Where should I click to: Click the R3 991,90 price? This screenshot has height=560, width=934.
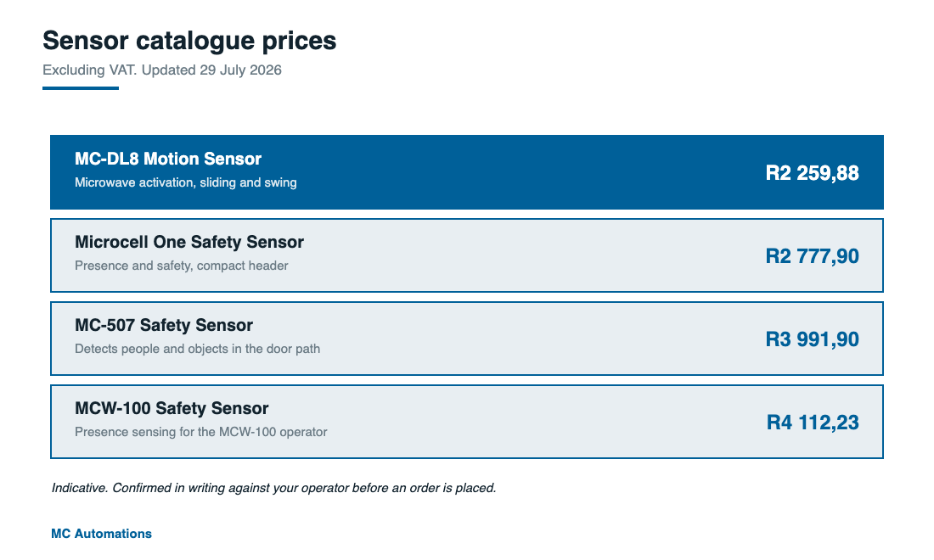coord(812,339)
